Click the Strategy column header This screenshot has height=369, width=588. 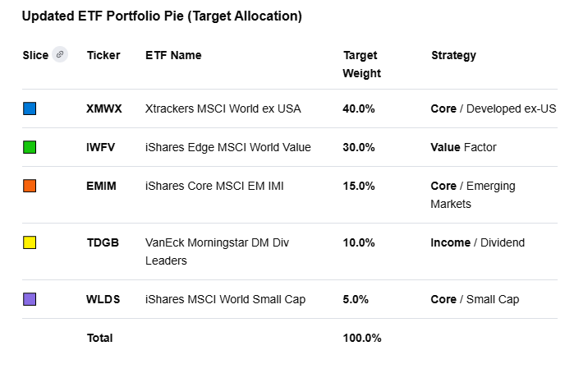pyautogui.click(x=453, y=55)
